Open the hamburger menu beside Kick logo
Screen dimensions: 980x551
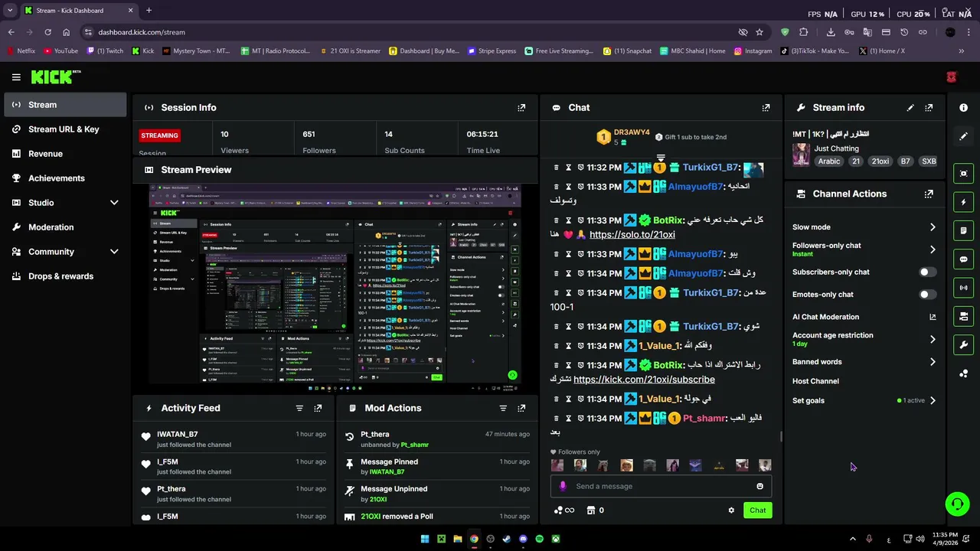pos(16,77)
